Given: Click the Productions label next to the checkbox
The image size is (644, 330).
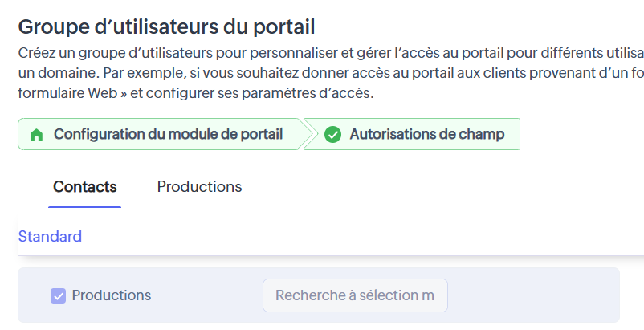Looking at the screenshot, I should [x=112, y=295].
